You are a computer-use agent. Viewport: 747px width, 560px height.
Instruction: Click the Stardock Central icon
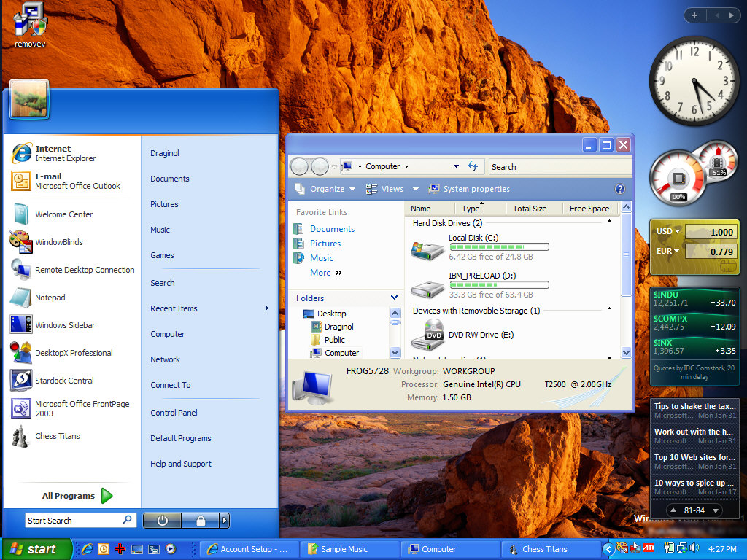21,381
